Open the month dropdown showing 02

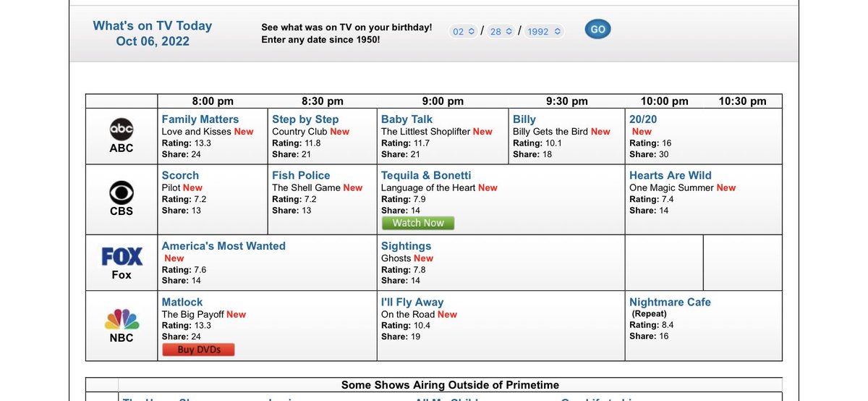[463, 31]
